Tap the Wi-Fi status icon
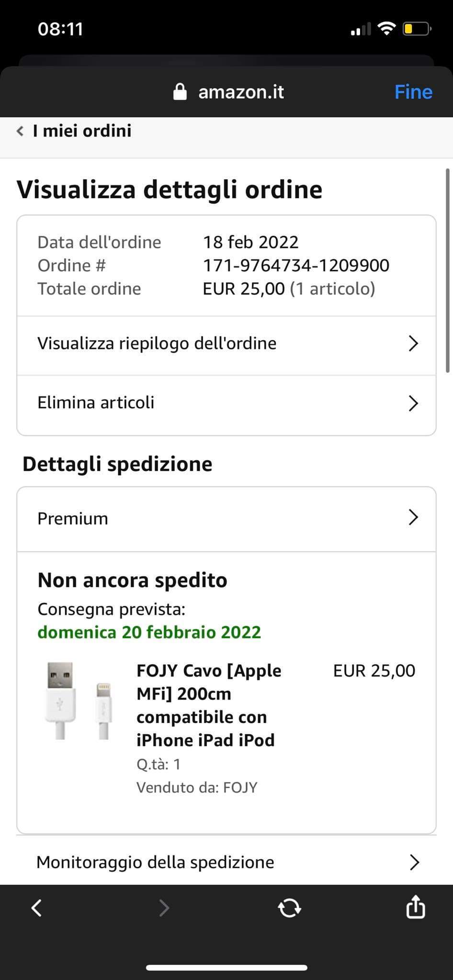The height and width of the screenshot is (980, 453). pyautogui.click(x=386, y=29)
